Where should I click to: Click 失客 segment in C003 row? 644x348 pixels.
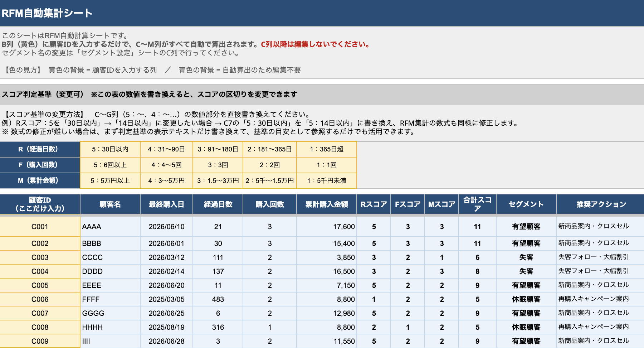[526, 257]
